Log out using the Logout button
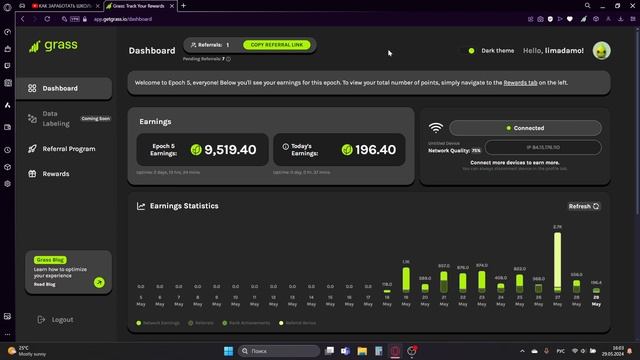 pos(56,320)
